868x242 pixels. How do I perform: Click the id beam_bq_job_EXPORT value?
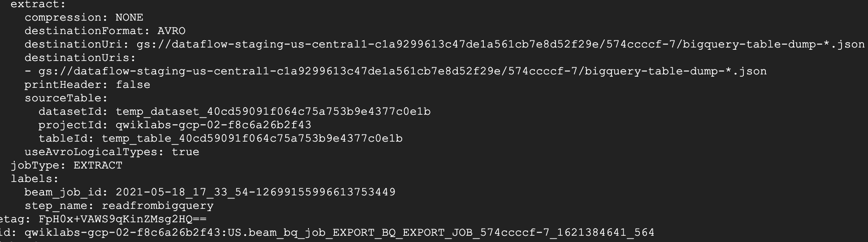[x=339, y=233]
